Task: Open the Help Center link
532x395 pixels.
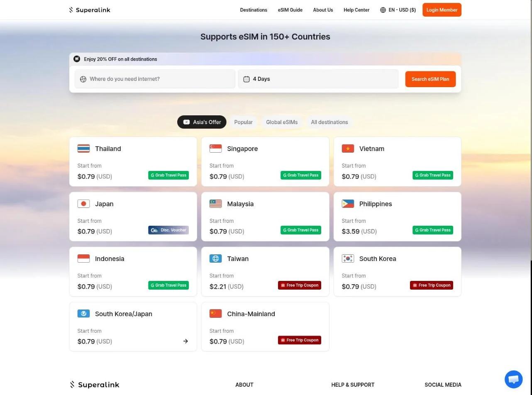Action: click(x=356, y=10)
